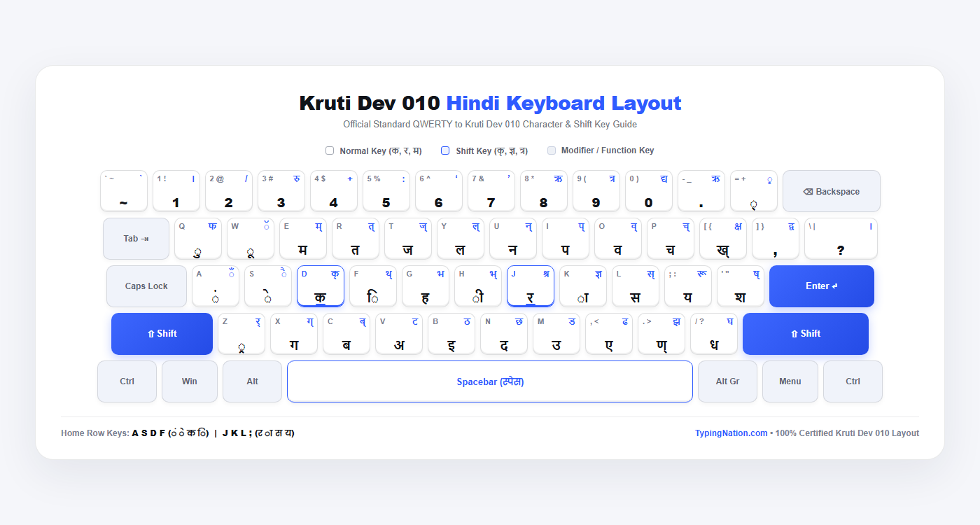Click the F key
The image size is (980, 525).
pos(372,286)
